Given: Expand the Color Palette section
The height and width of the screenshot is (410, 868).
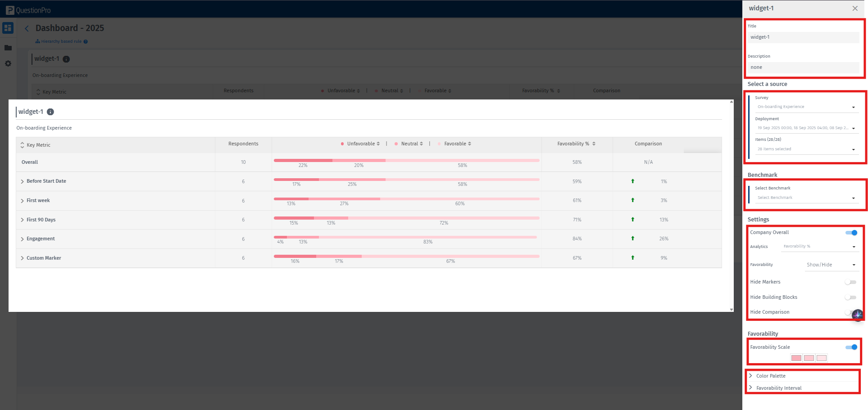Looking at the screenshot, I should [770, 376].
